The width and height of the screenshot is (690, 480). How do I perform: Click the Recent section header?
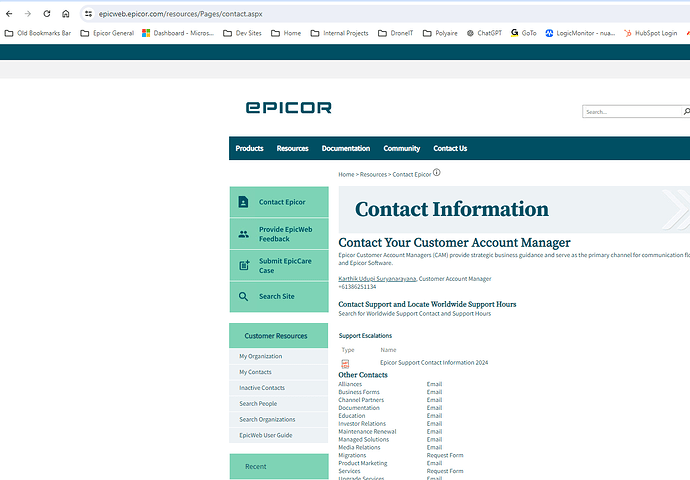click(279, 466)
